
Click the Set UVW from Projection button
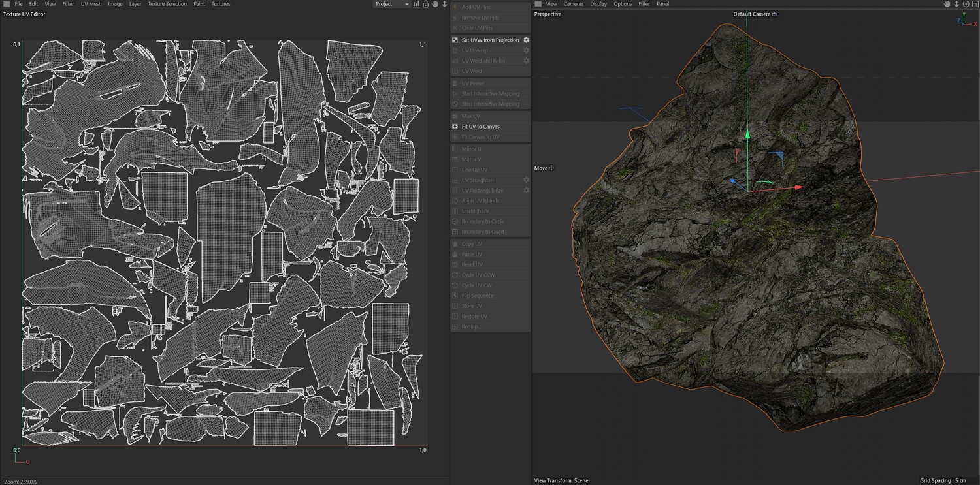[x=491, y=40]
